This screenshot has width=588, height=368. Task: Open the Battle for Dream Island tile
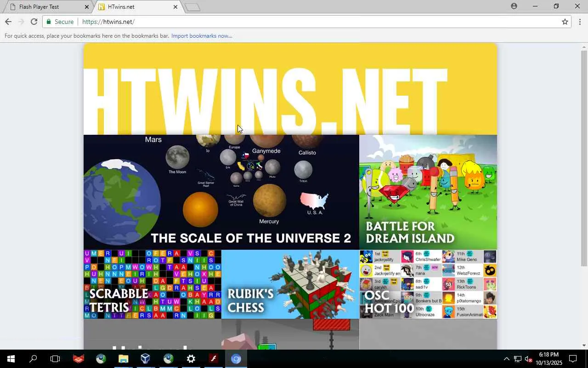(428, 192)
